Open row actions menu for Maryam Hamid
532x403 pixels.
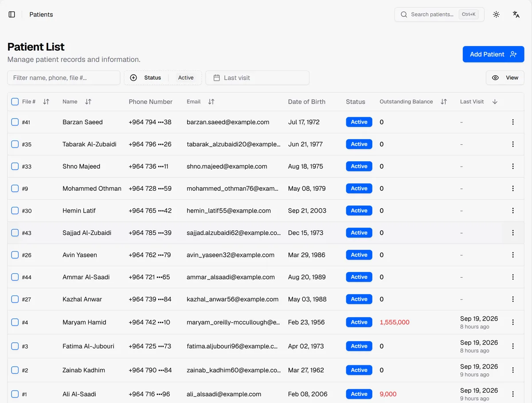coord(513,322)
